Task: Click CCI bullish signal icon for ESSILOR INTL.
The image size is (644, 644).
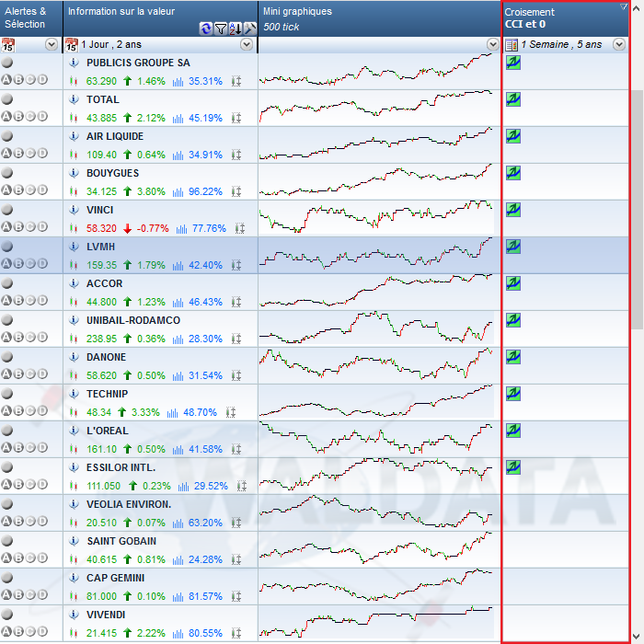Action: tap(513, 467)
